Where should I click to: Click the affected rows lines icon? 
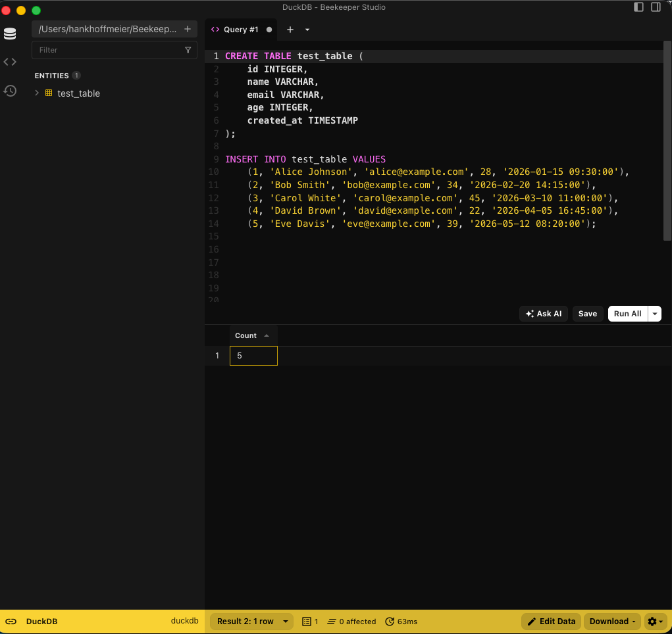tap(332, 622)
